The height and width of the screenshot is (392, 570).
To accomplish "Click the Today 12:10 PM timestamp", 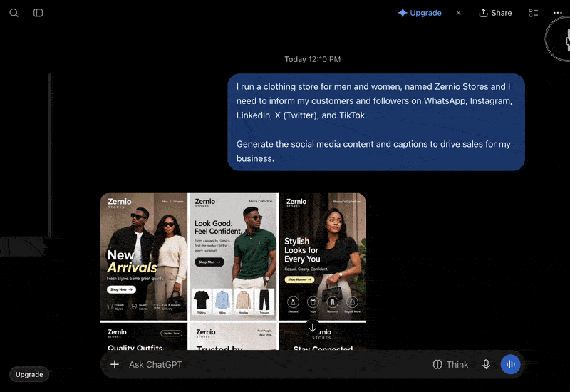I will tap(312, 59).
